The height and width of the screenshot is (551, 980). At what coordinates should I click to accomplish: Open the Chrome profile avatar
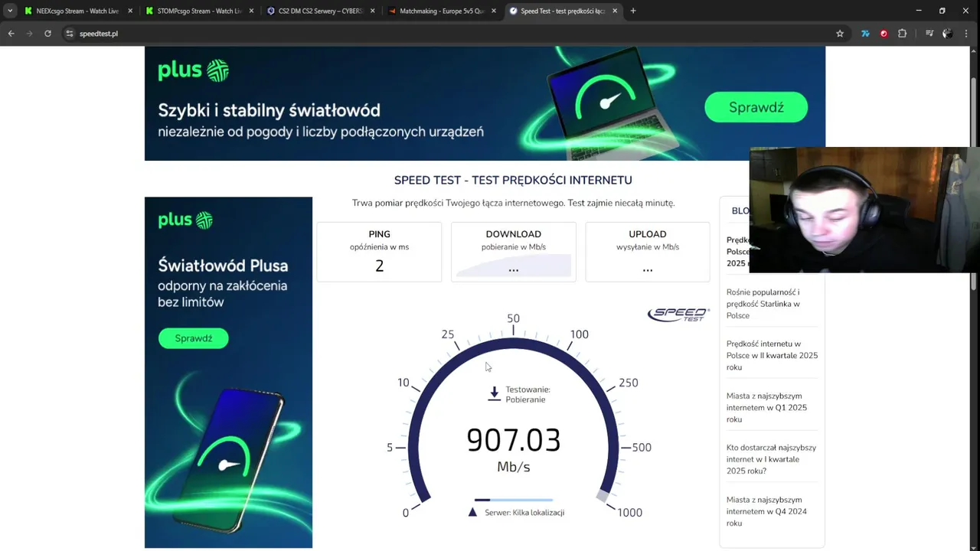(x=948, y=34)
